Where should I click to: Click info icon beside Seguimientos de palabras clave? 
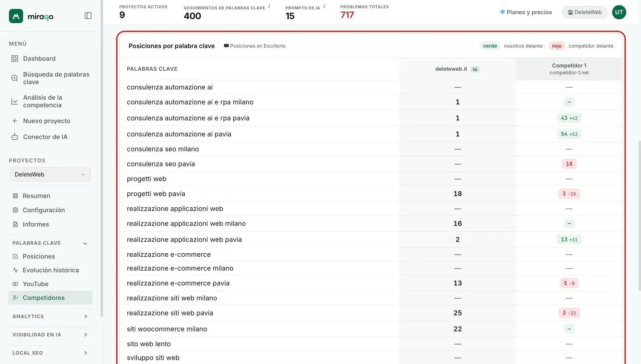[x=269, y=6]
